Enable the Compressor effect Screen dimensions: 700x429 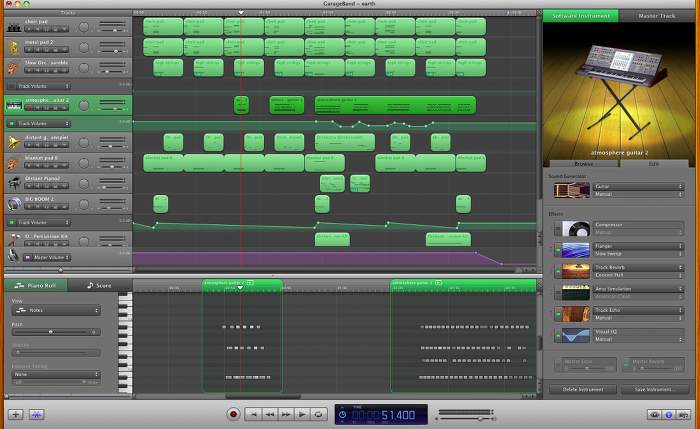(558, 229)
